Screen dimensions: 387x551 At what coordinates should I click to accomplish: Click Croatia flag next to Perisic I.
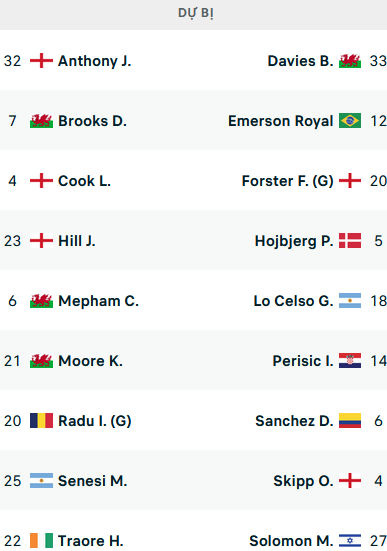350,361
